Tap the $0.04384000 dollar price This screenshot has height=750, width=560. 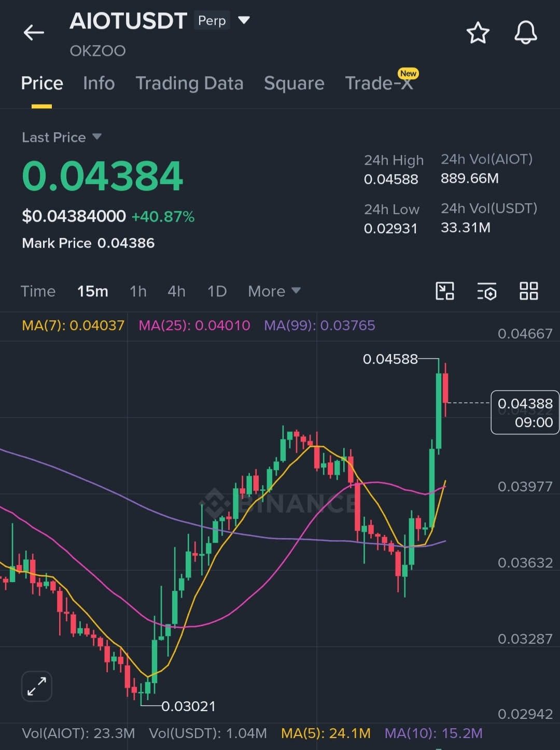pyautogui.click(x=74, y=216)
